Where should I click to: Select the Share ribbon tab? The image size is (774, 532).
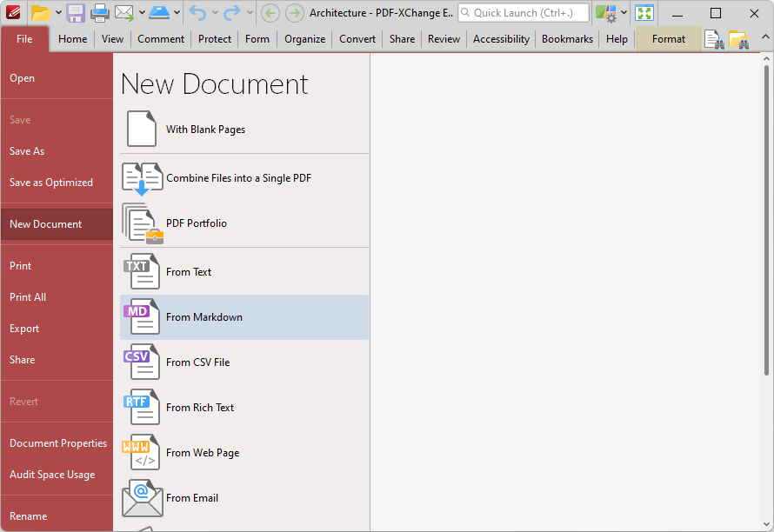click(x=402, y=39)
